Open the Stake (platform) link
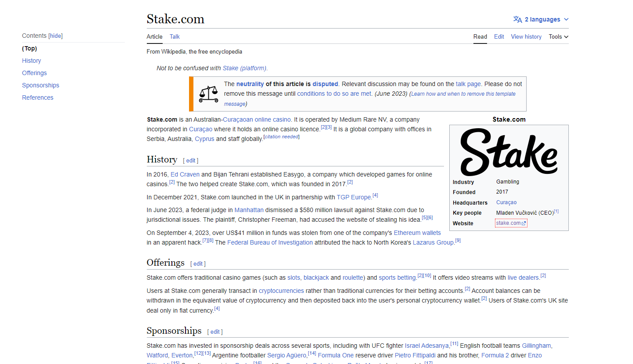 244,68
